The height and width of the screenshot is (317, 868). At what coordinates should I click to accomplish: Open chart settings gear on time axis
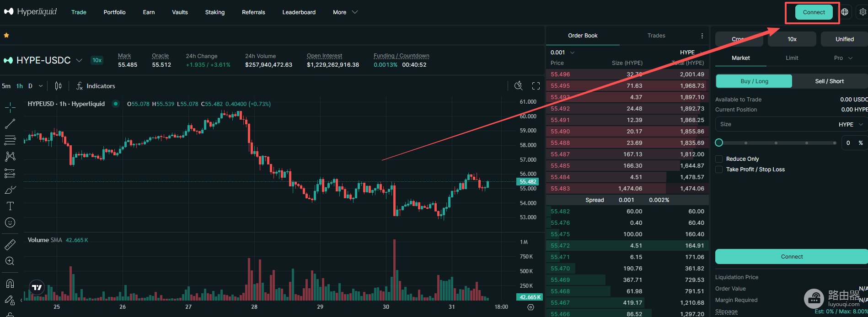pyautogui.click(x=530, y=307)
